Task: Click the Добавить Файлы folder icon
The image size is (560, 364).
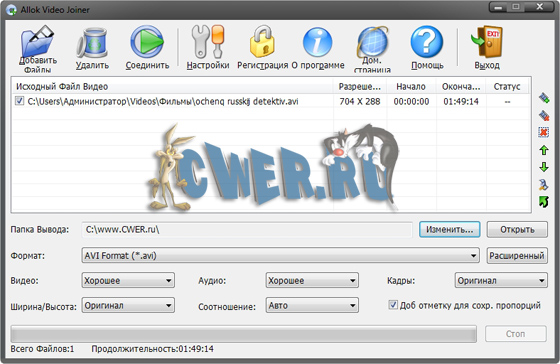Action: (37, 41)
